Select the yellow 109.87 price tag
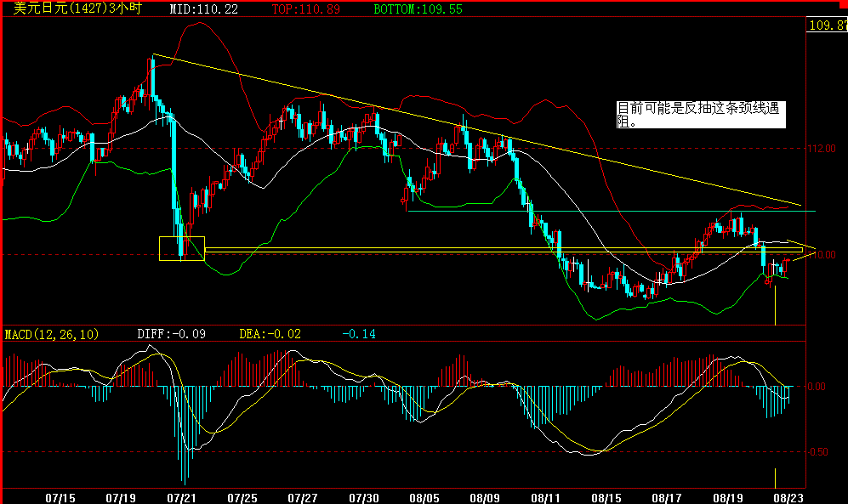This screenshot has height=504, width=848. tap(826, 26)
